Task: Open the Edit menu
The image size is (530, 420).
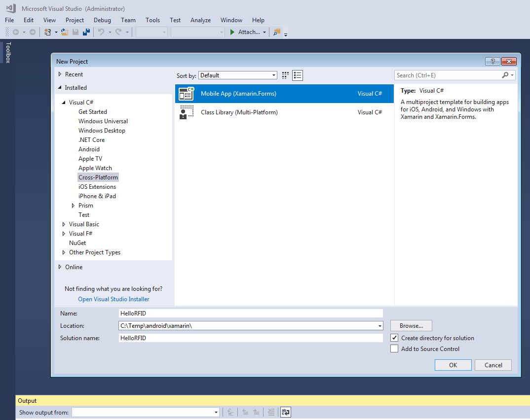Action: pyautogui.click(x=29, y=20)
